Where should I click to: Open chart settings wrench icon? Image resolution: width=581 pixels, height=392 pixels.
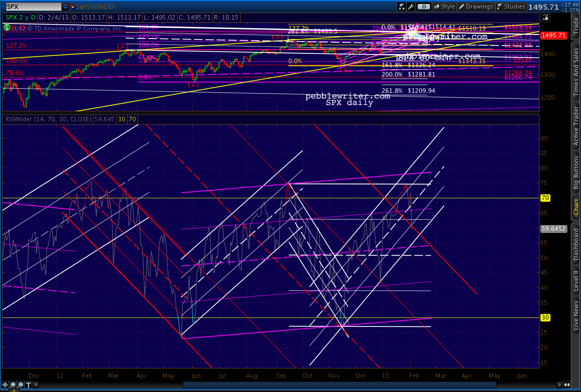411,7
